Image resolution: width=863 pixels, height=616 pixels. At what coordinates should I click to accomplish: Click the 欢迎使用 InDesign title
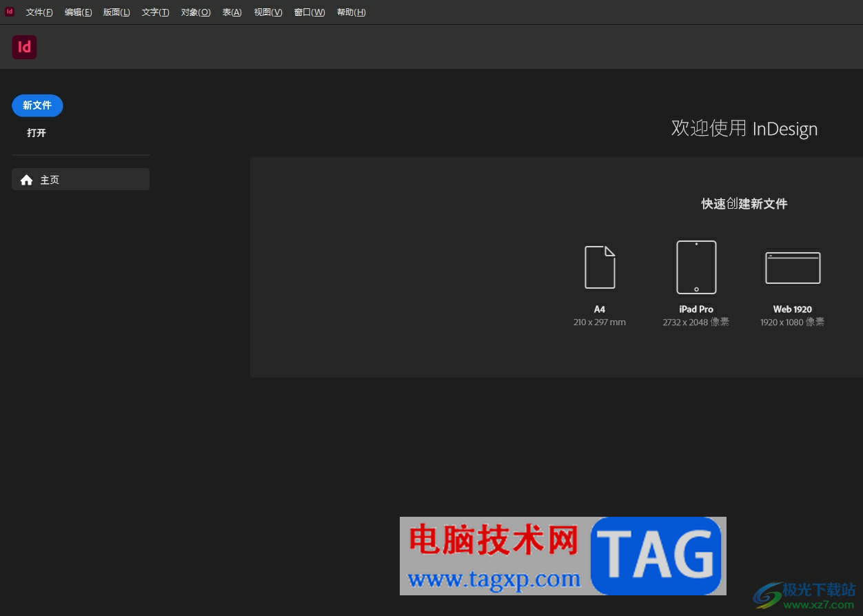[744, 128]
